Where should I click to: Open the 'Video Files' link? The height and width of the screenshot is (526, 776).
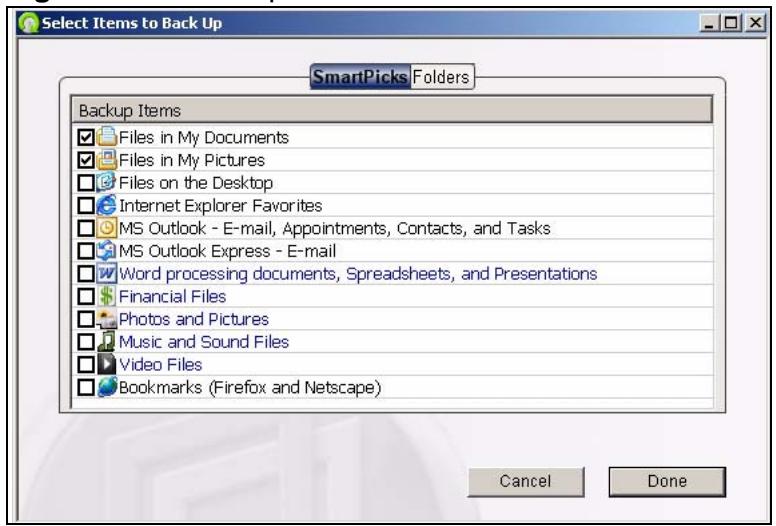tap(161, 365)
